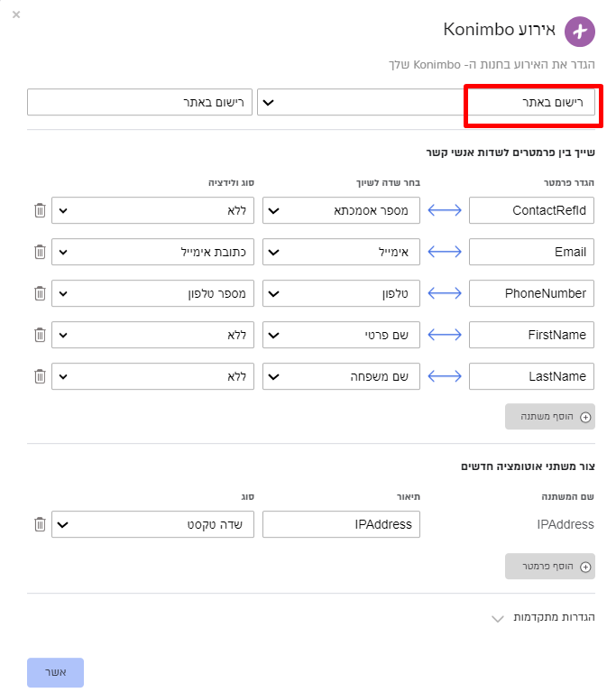
Task: Edit the FirstName parameter field
Action: pyautogui.click(x=531, y=335)
